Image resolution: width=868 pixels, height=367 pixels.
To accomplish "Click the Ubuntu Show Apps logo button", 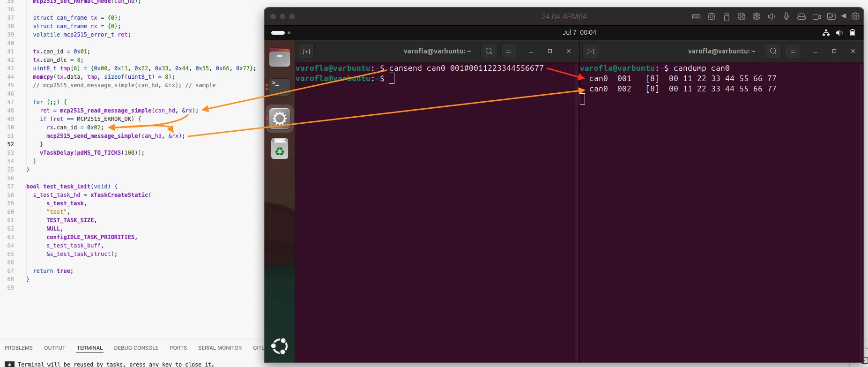I will 280,346.
